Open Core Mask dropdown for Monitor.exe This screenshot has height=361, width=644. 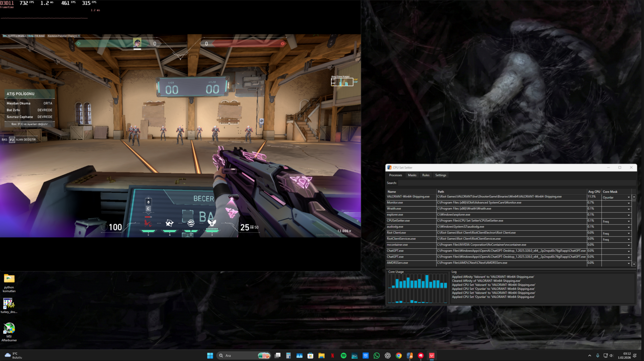(x=629, y=203)
